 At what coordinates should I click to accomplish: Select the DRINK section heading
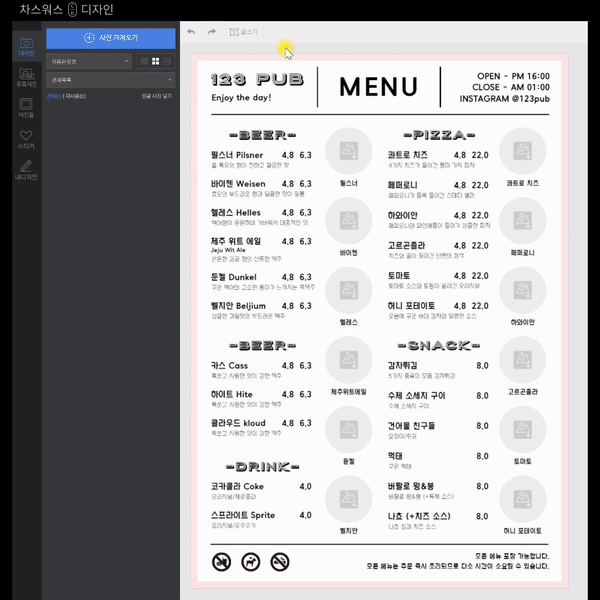(262, 467)
